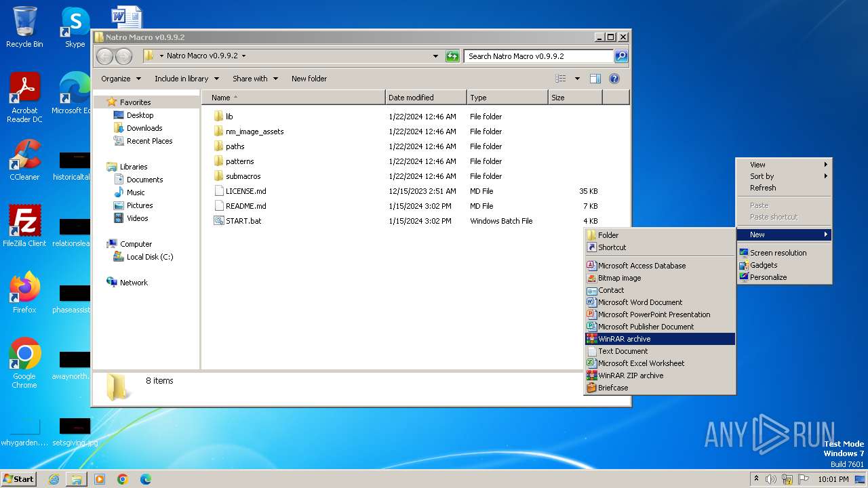The image size is (868, 488).
Task: Choose Text Document in New submenu
Action: pos(660,351)
